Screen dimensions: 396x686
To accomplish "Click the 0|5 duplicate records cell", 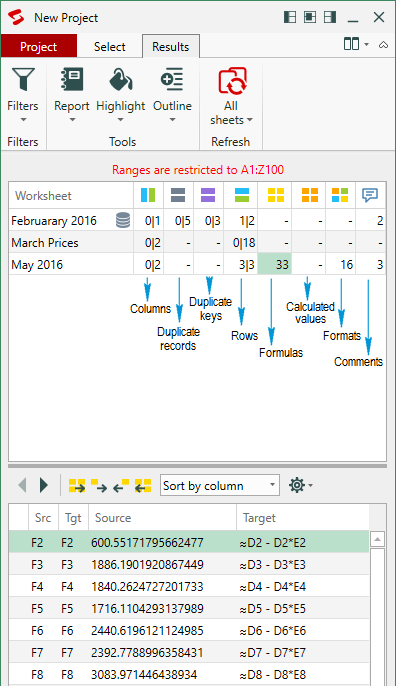I will pos(179,220).
